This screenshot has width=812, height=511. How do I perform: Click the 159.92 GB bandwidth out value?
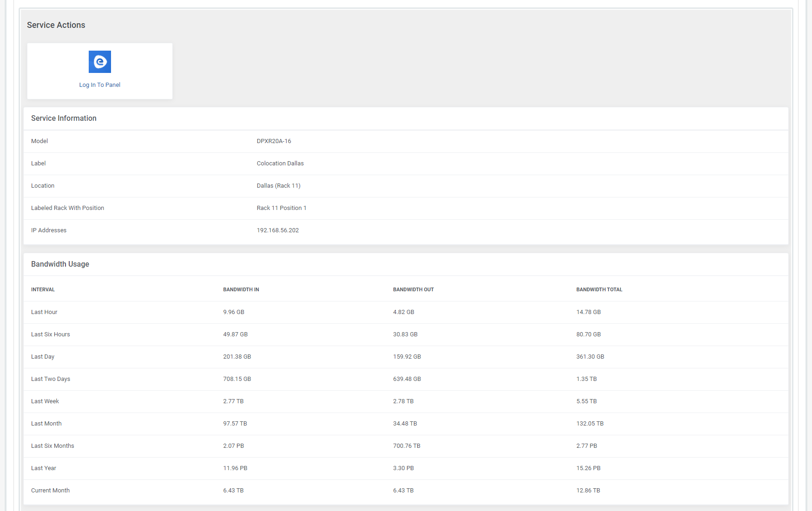click(407, 357)
